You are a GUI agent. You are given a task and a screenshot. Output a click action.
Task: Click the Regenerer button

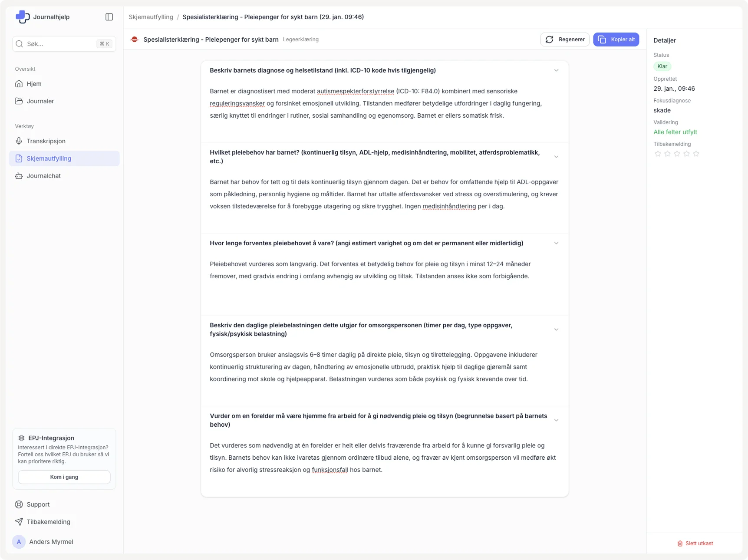pyautogui.click(x=565, y=40)
